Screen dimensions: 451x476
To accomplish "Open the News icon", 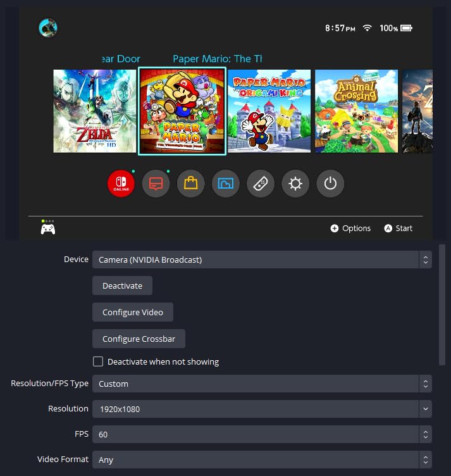I will 156,184.
